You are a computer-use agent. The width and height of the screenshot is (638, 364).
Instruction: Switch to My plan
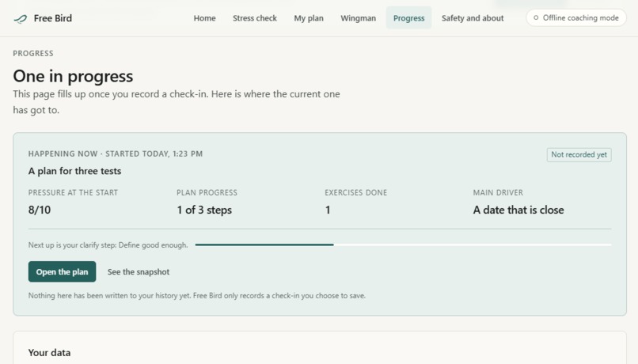(x=309, y=18)
